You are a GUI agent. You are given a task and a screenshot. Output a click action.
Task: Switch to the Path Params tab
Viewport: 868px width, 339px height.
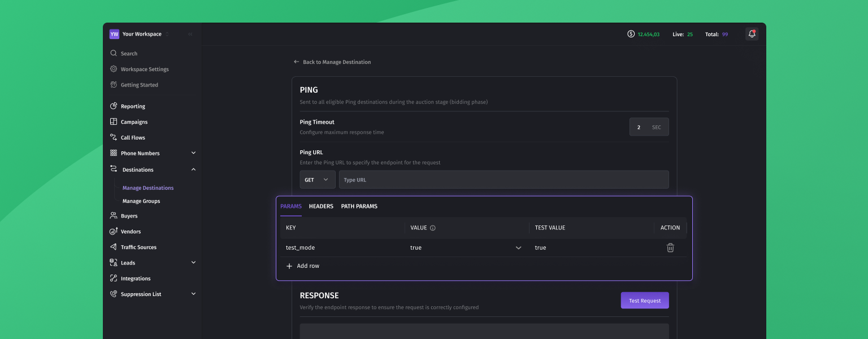point(359,206)
